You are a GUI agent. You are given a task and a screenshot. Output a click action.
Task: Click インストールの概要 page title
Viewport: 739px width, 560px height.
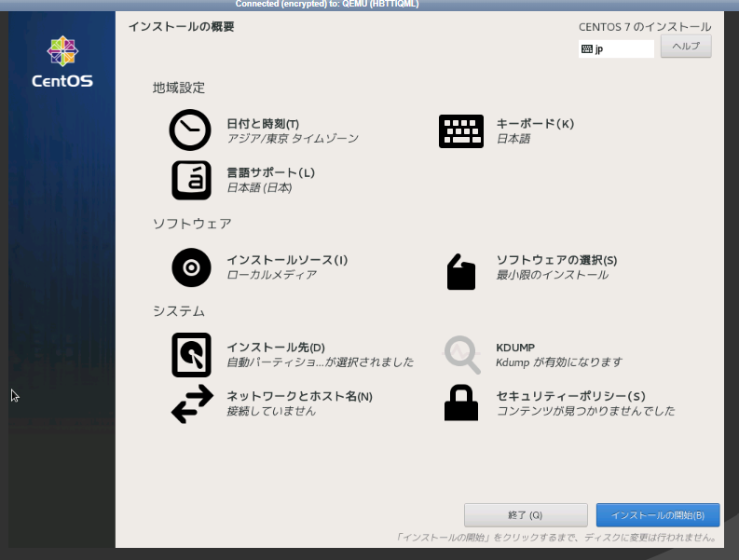click(182, 26)
